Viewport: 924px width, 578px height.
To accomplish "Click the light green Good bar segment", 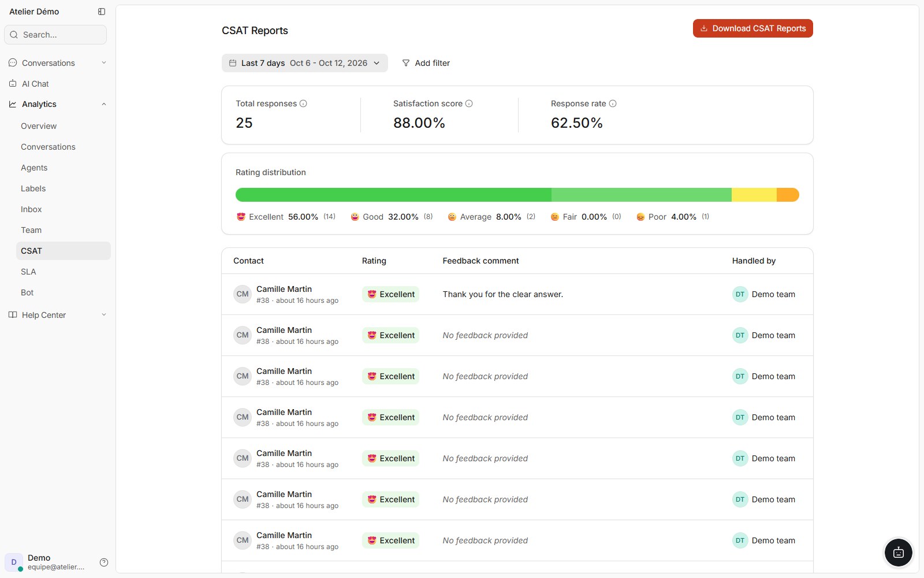I will (x=642, y=195).
